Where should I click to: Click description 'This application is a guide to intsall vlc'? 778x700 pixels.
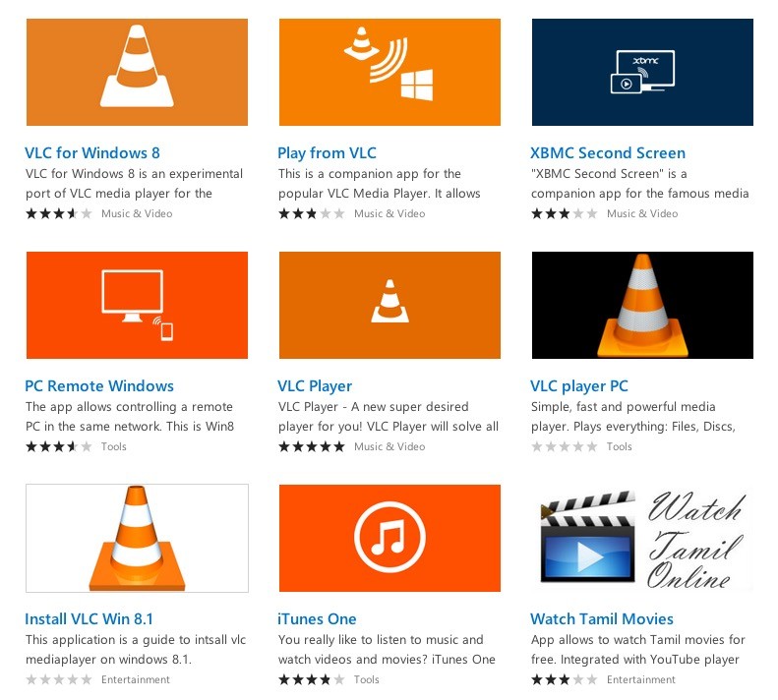(136, 640)
